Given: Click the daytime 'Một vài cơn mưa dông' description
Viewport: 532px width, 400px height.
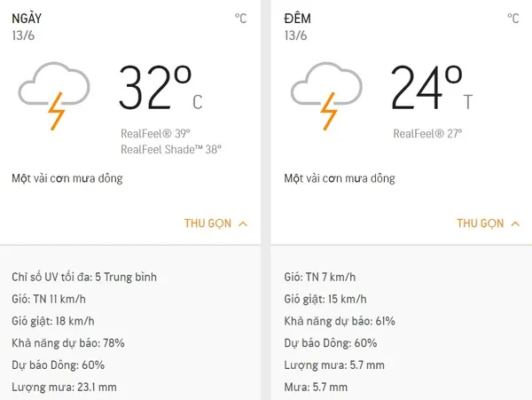Looking at the screenshot, I should (x=67, y=178).
